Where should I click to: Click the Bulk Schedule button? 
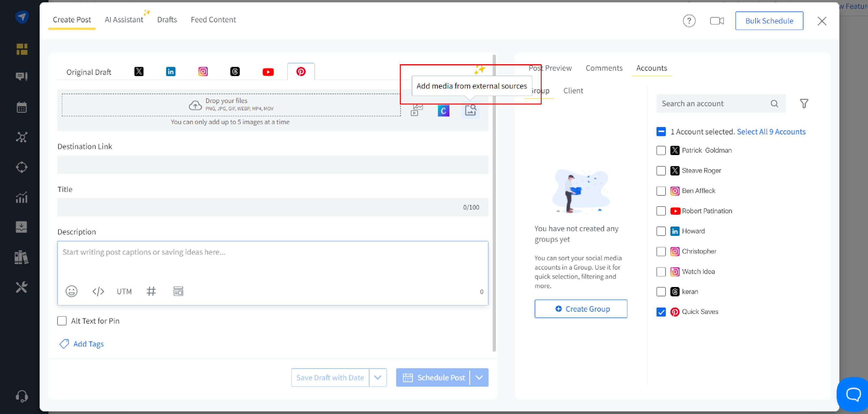[769, 21]
